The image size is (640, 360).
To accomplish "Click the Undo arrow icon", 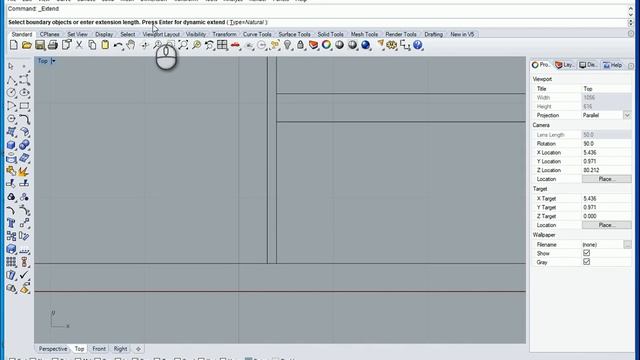I will point(118,45).
